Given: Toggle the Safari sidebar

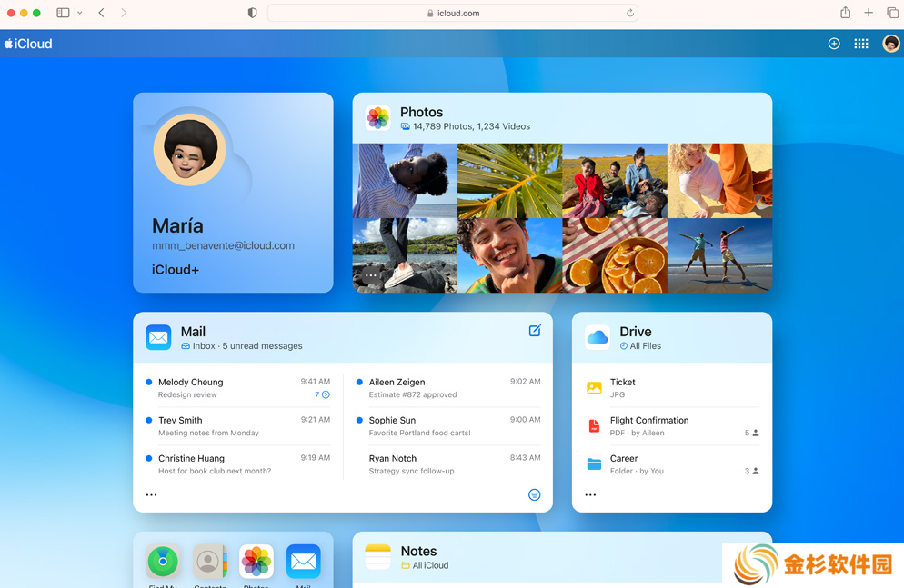Looking at the screenshot, I should pos(63,13).
